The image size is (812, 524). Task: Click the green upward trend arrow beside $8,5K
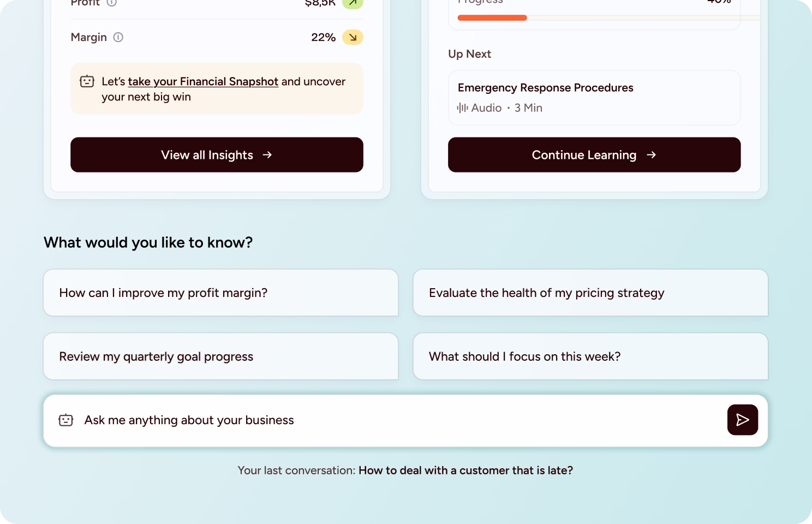[352, 4]
